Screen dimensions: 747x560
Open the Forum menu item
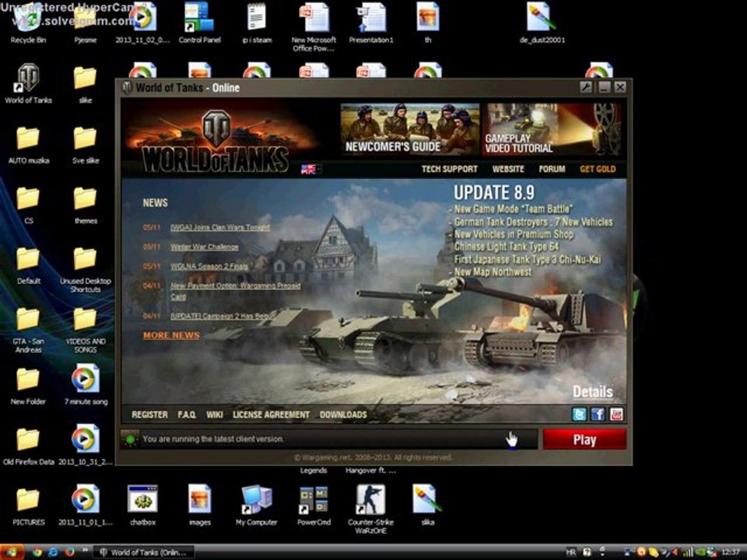click(x=552, y=169)
